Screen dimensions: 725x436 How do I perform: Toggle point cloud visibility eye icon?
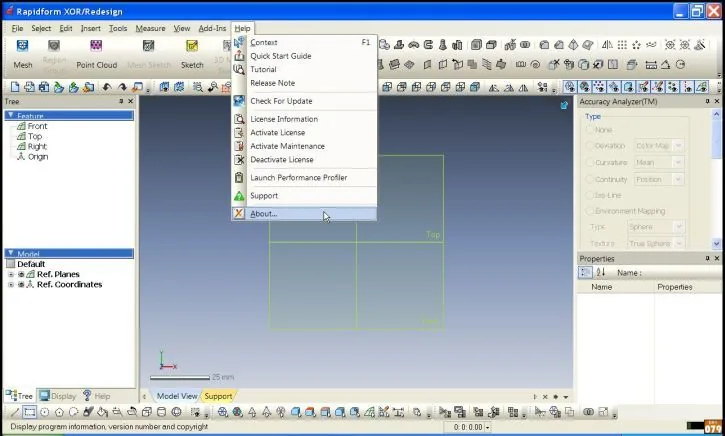(x=599, y=87)
